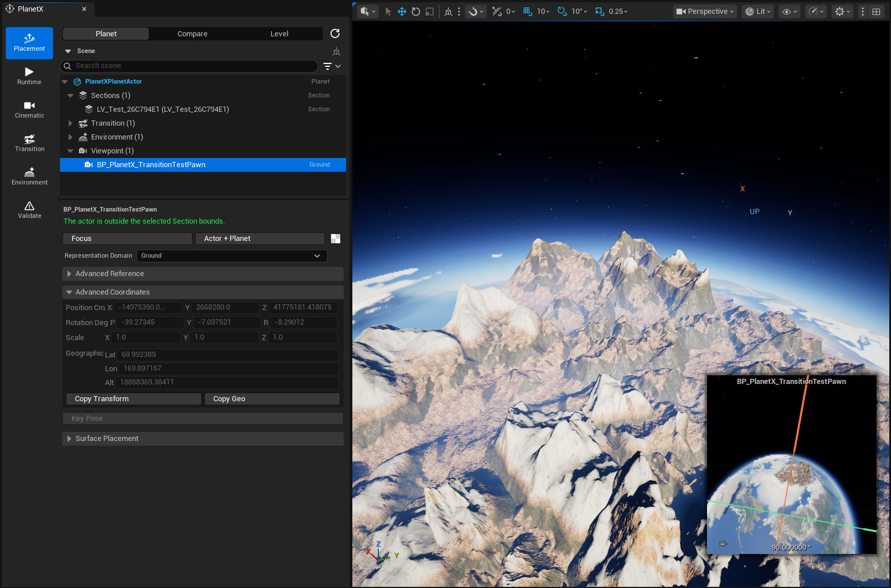Switch to Runtime mode in the sidebar
This screenshot has width=891, height=588.
pyautogui.click(x=29, y=76)
